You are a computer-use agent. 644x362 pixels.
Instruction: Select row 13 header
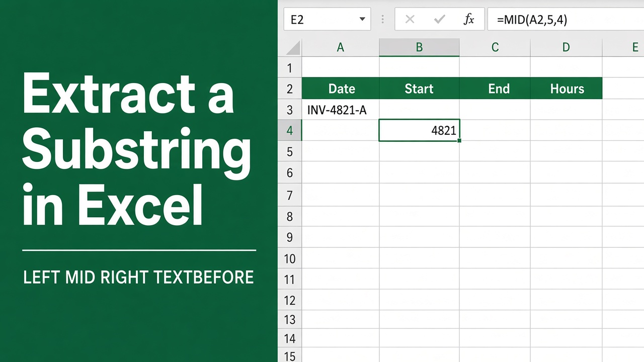pyautogui.click(x=290, y=320)
